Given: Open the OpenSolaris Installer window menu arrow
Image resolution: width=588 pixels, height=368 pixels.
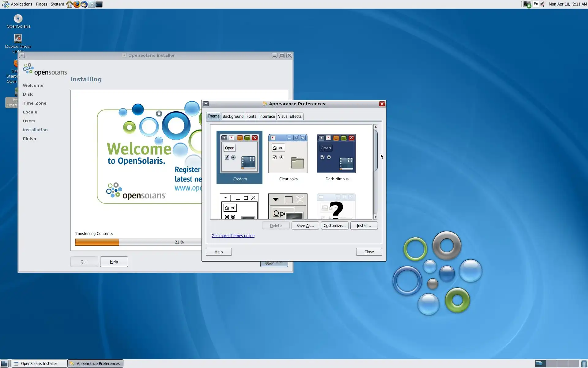Looking at the screenshot, I should pos(22,56).
